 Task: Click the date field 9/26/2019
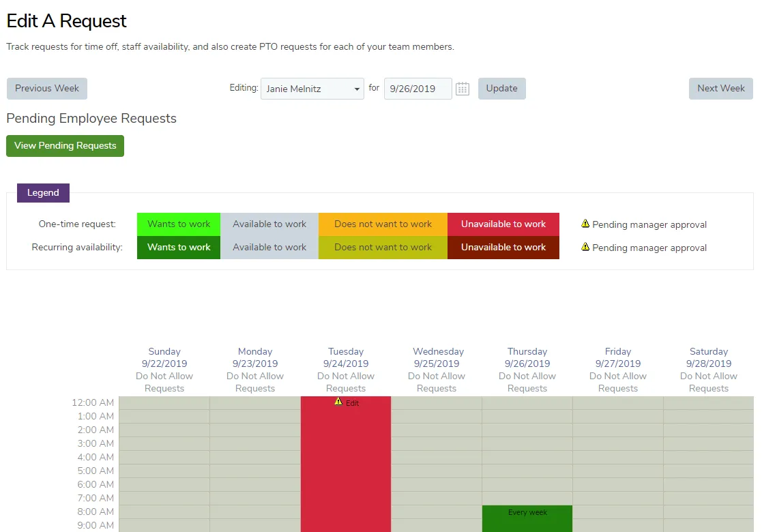tap(418, 89)
